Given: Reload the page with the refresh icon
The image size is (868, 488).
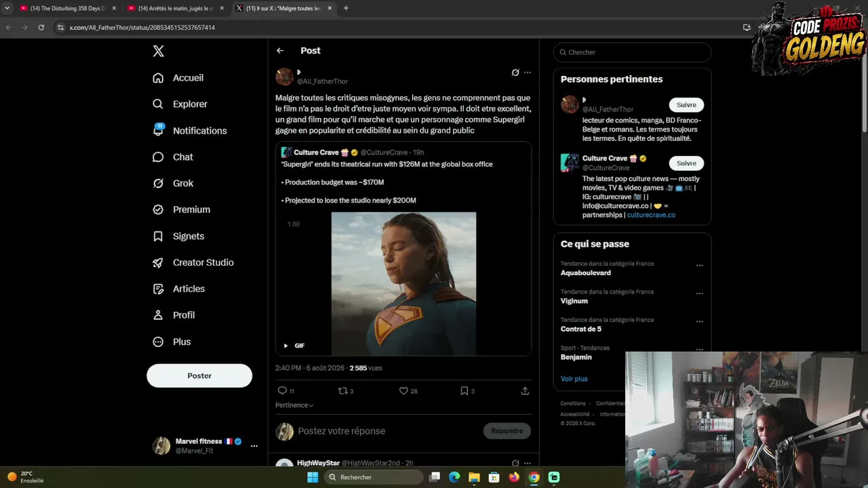Looking at the screenshot, I should [x=41, y=27].
